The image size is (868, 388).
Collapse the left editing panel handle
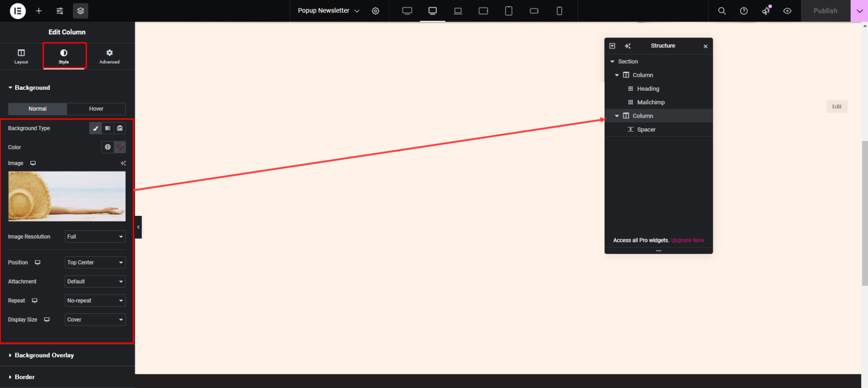click(x=138, y=227)
